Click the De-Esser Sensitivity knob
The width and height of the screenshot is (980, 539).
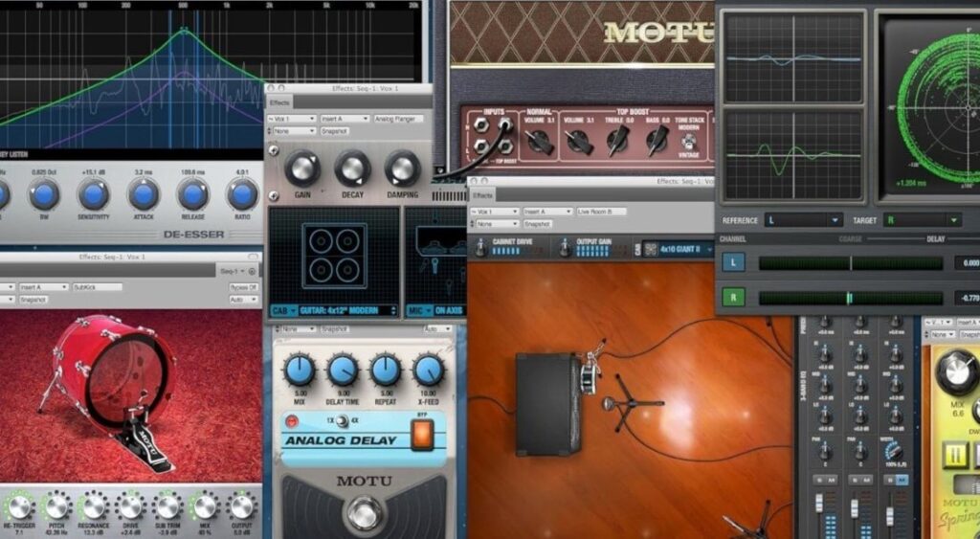click(x=93, y=194)
